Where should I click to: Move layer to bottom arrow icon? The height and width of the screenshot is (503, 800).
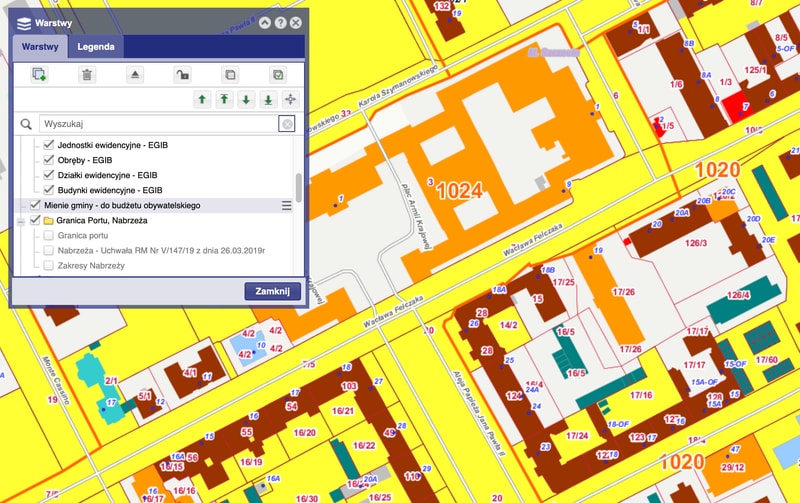[x=268, y=100]
